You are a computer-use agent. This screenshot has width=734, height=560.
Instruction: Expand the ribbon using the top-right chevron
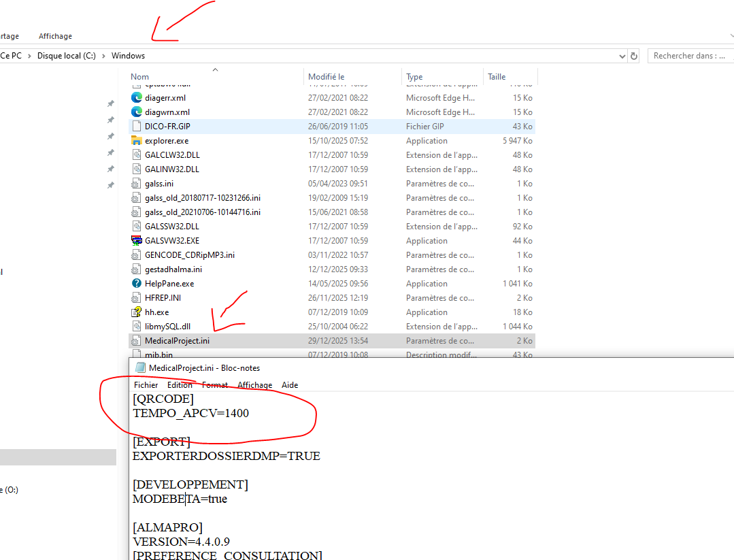tap(730, 34)
